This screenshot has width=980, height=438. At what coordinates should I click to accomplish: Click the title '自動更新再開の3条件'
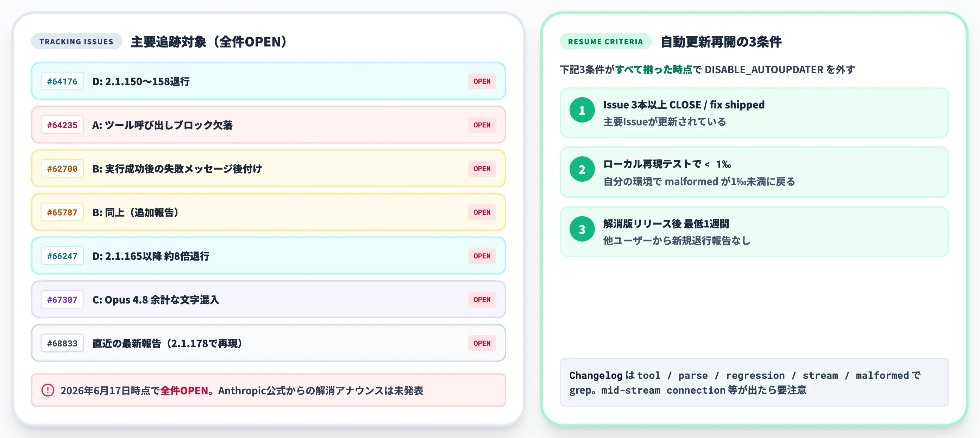[721, 42]
